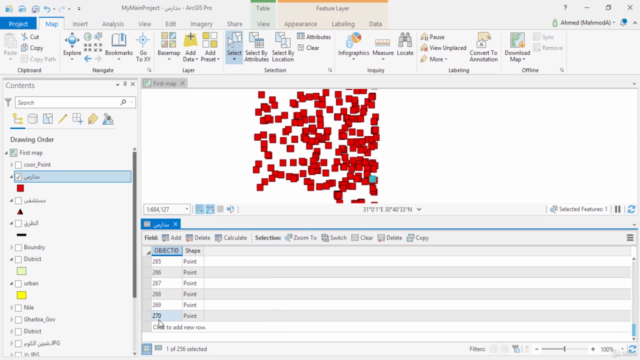
Task: Click List By Editing pencil icon
Action: tap(62, 119)
